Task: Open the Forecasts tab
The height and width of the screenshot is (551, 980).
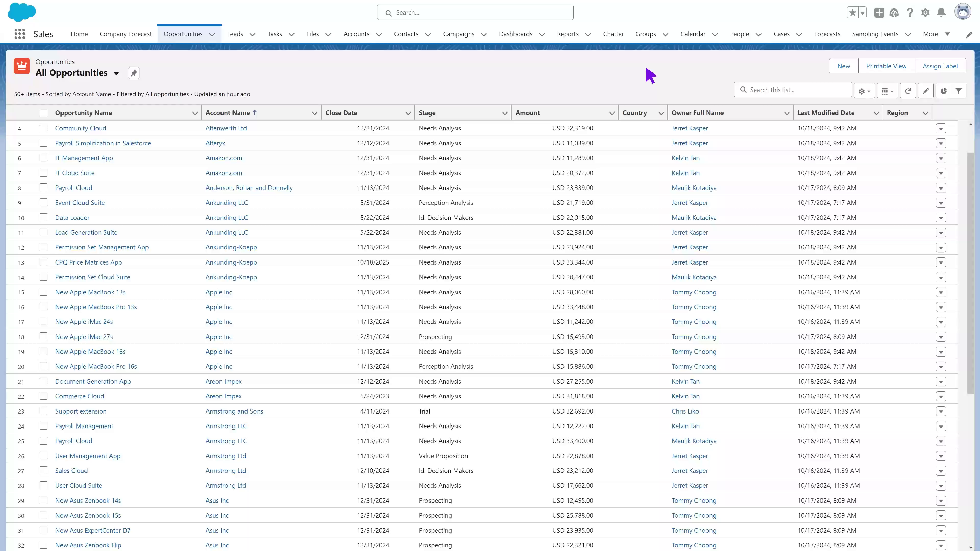Action: 827,34
